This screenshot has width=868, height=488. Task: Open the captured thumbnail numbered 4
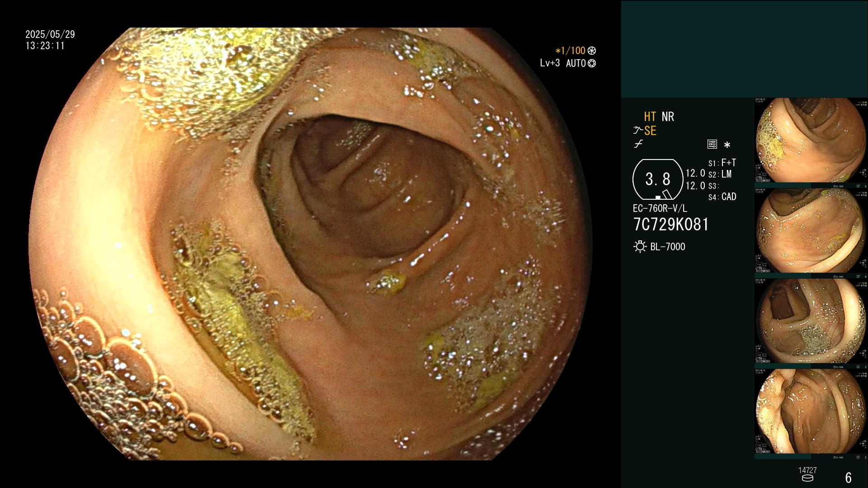(x=811, y=232)
